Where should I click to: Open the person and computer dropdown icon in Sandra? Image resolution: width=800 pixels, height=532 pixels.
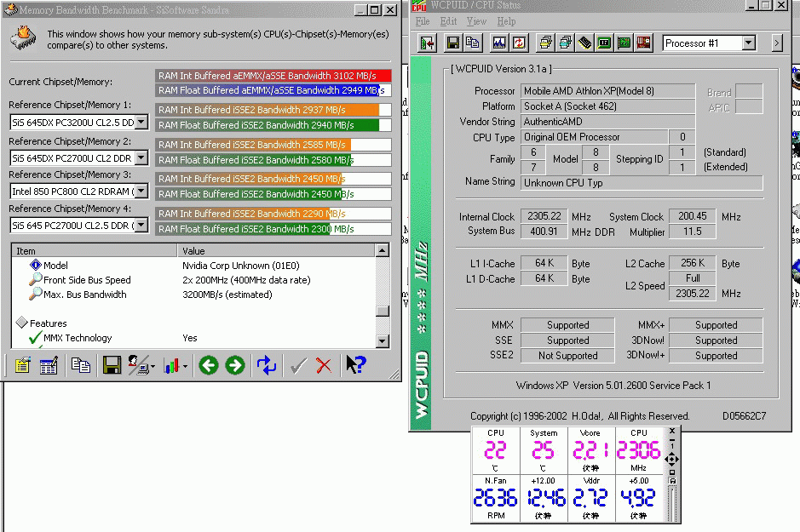point(141,365)
